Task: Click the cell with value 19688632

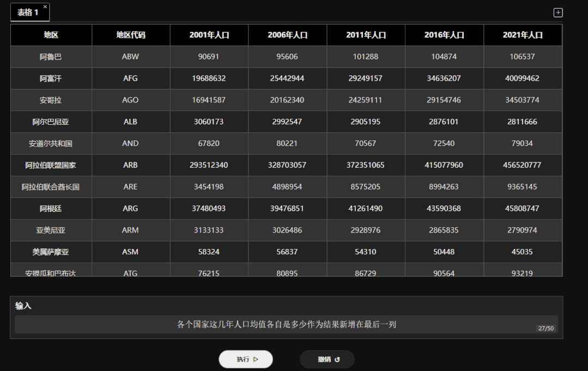Action: pyautogui.click(x=209, y=78)
